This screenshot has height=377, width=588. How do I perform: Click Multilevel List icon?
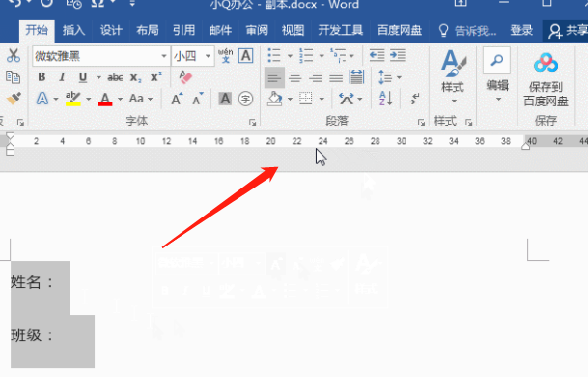[338, 55]
